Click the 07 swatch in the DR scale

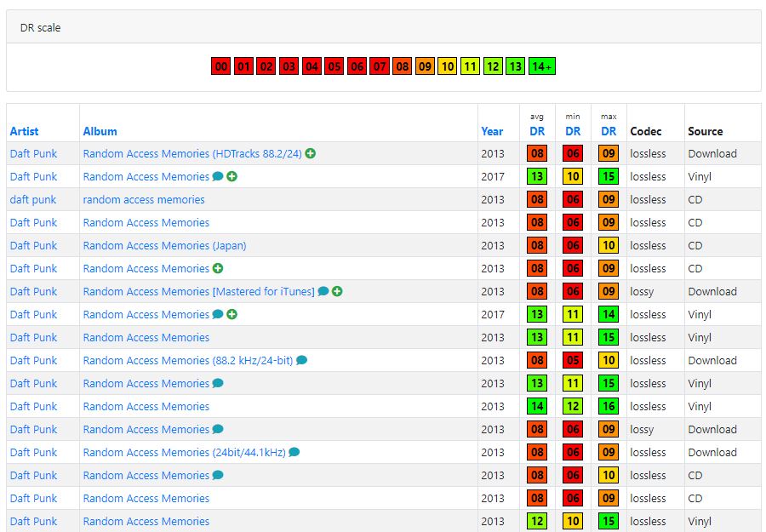(x=380, y=66)
